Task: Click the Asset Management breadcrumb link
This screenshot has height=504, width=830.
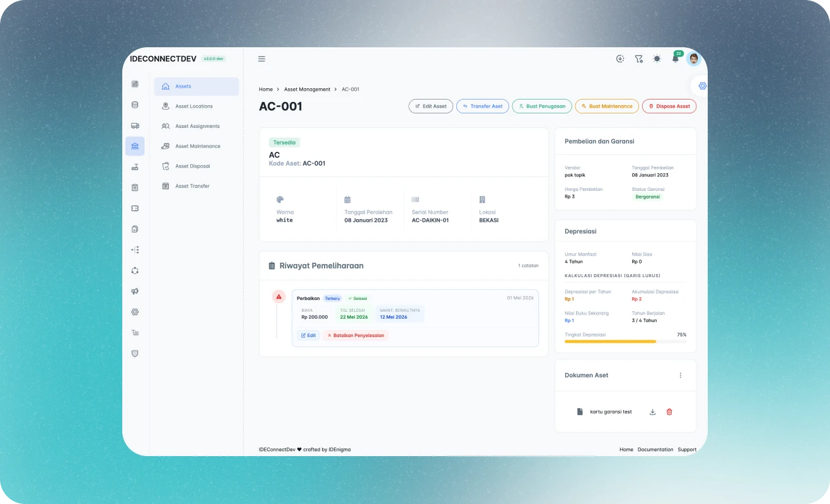Action: (x=307, y=89)
